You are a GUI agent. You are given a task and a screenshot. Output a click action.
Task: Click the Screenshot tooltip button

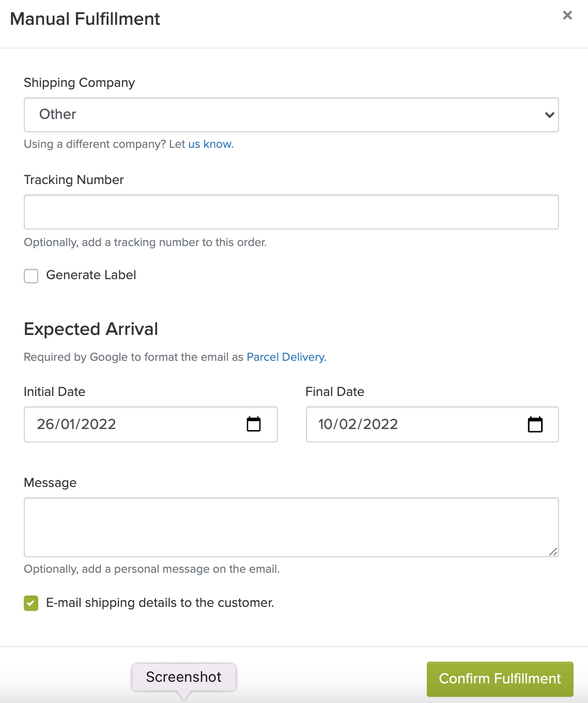click(184, 677)
